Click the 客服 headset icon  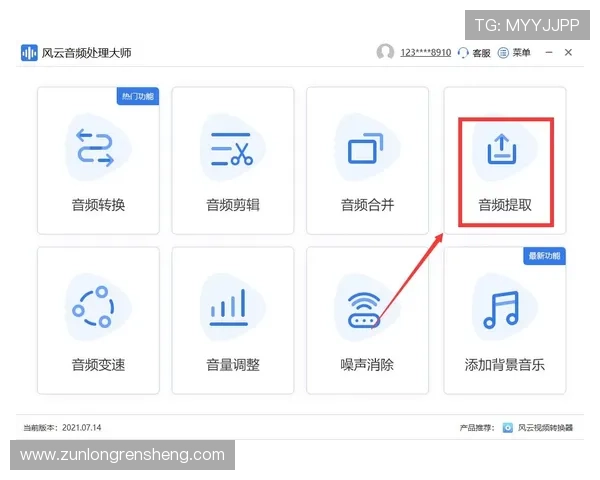[x=463, y=52]
